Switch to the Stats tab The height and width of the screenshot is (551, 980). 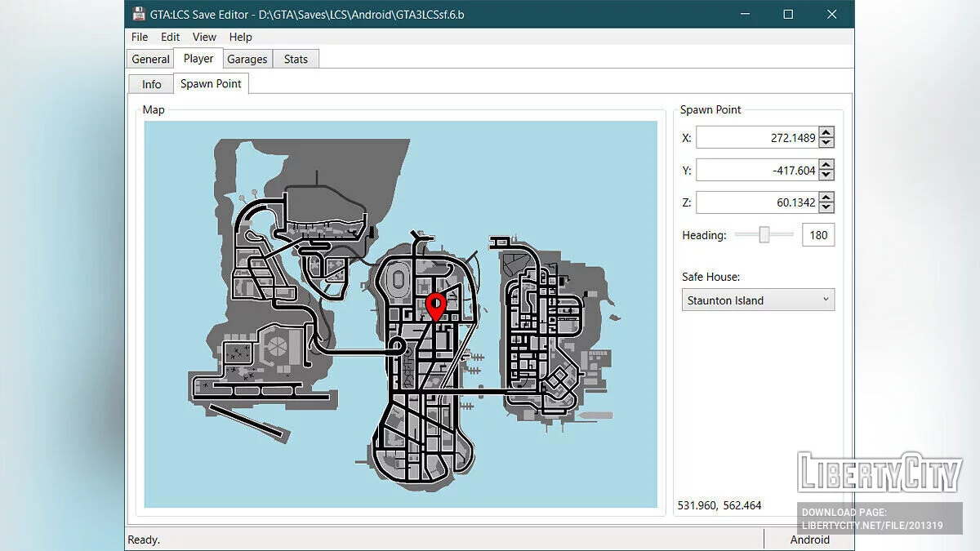point(296,59)
